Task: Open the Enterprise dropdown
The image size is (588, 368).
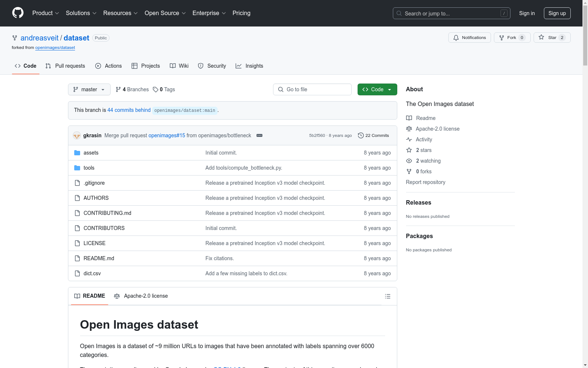Action: pos(209,13)
